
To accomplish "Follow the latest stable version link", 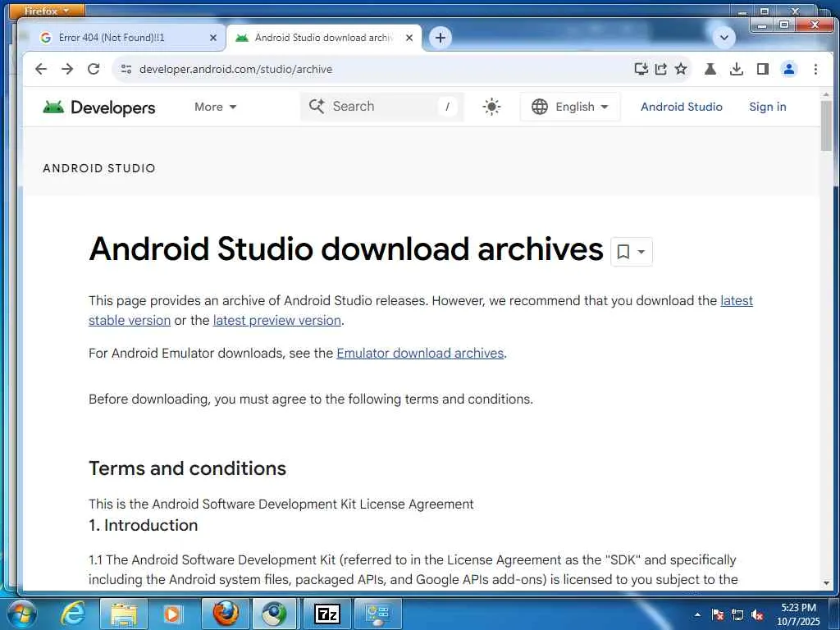I will pyautogui.click(x=130, y=321).
